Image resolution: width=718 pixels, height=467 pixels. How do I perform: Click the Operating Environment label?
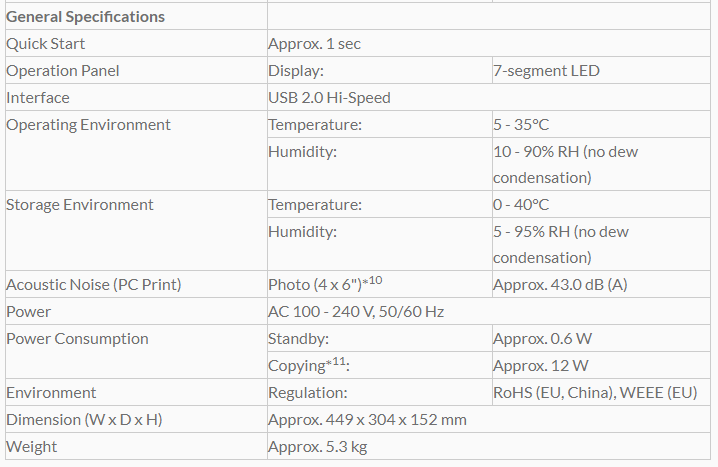(x=88, y=125)
